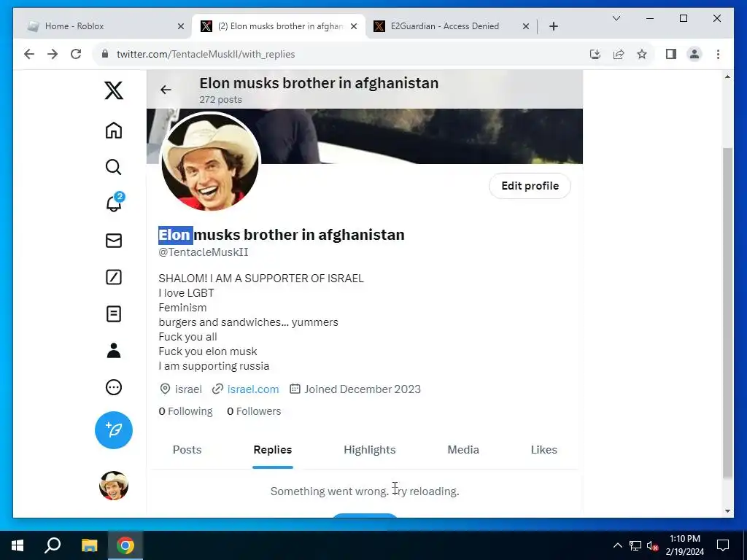
Task: Open the Chrome profile avatar
Action: pyautogui.click(x=694, y=54)
